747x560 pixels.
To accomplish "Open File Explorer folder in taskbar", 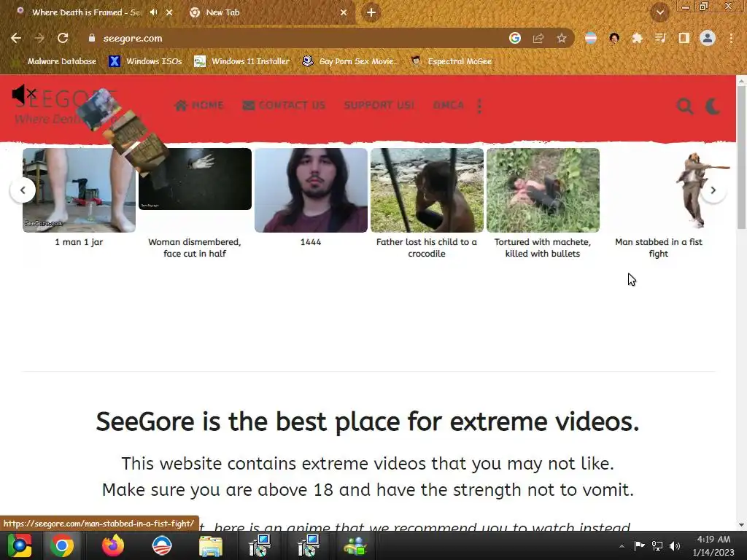I will pyautogui.click(x=211, y=545).
